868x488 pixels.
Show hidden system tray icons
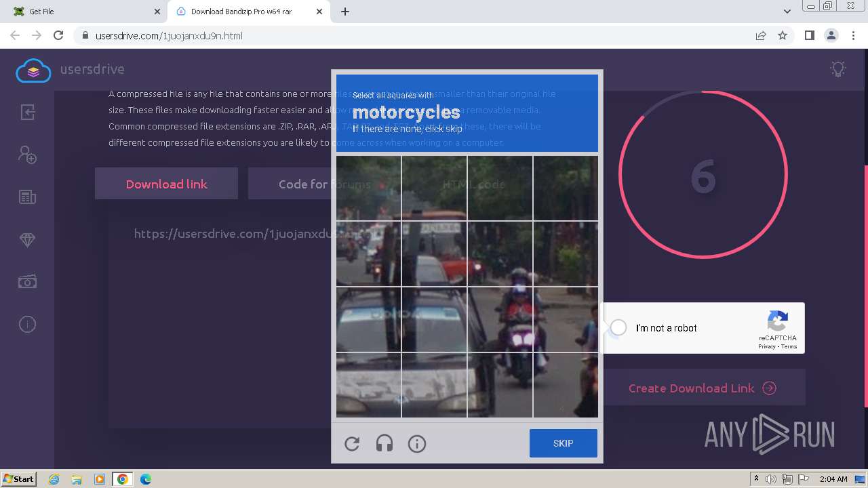[x=756, y=479]
